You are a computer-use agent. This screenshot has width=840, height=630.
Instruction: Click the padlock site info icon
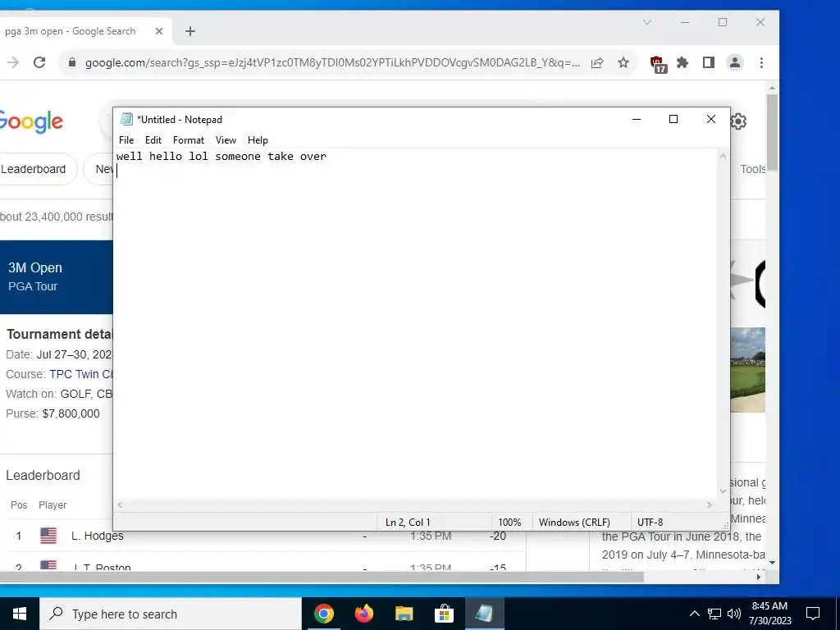72,62
